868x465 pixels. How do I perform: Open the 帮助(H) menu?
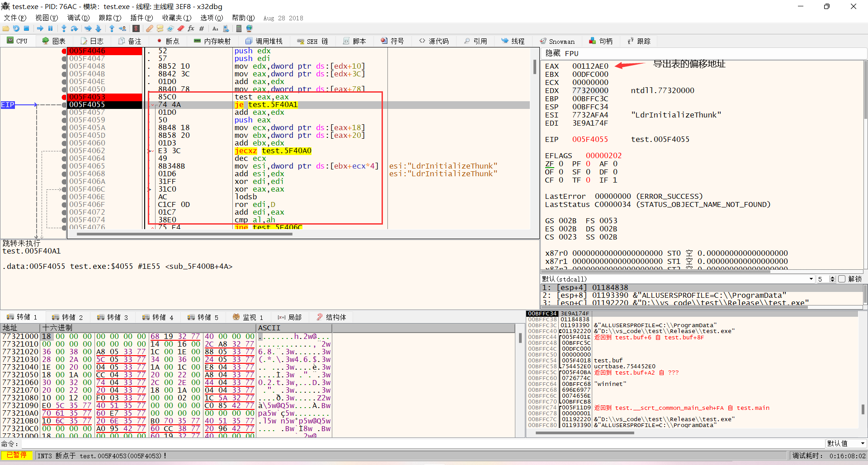click(x=243, y=18)
